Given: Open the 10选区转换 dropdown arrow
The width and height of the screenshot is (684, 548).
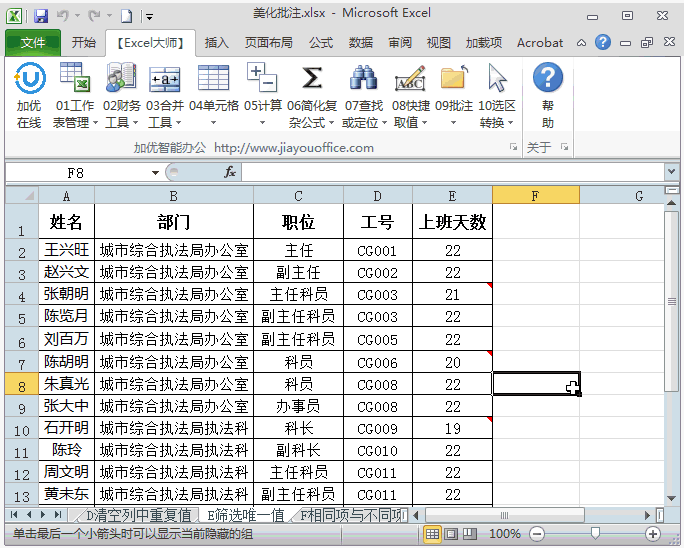Looking at the screenshot, I should 510,123.
